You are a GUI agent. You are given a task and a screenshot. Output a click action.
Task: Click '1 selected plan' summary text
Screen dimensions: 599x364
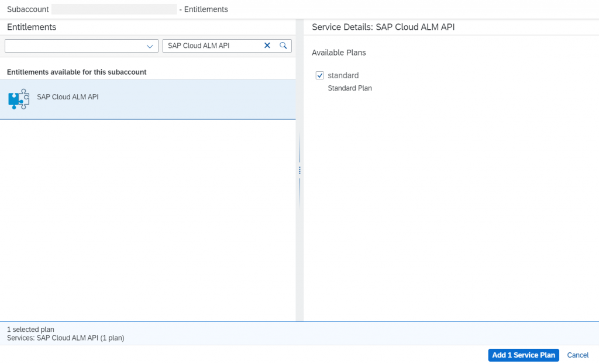[x=30, y=330]
